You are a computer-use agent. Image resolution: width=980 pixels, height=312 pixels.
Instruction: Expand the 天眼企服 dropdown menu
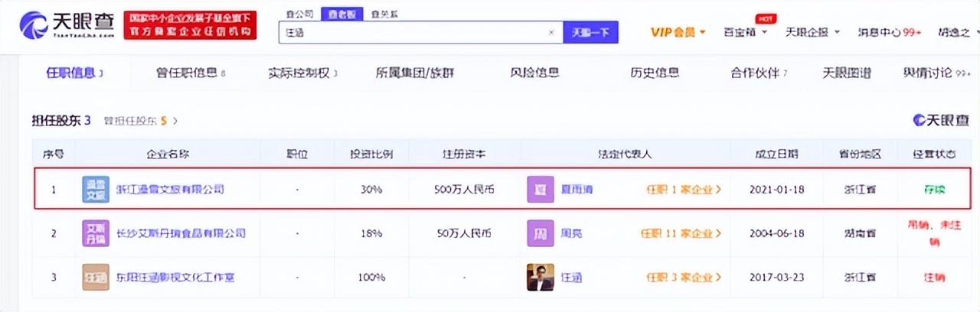812,32
